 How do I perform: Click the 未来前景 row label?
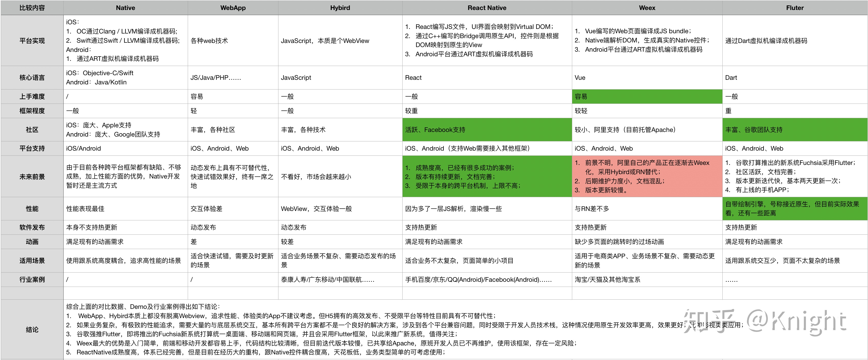(x=32, y=176)
